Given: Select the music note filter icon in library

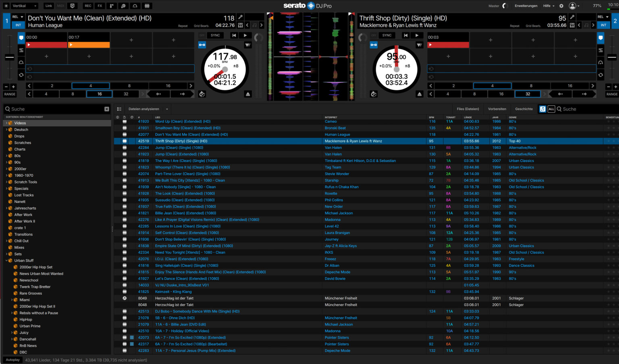Looking at the screenshot, I should pos(543,109).
